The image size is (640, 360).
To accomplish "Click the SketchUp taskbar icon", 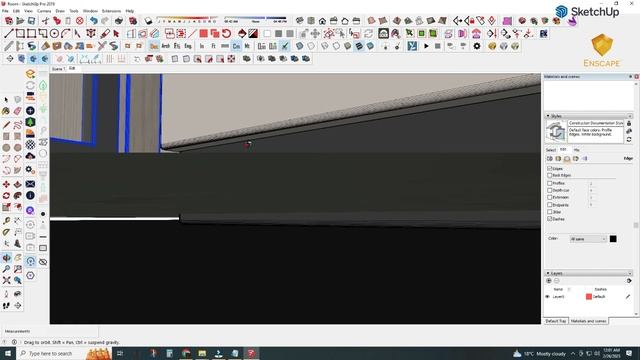I will (251, 353).
